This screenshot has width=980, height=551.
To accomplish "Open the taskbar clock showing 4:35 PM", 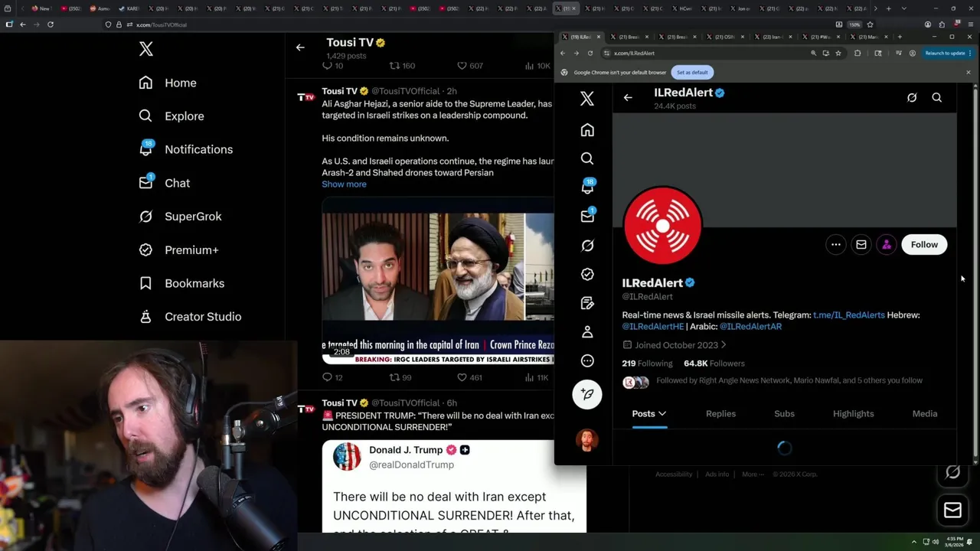I will pyautogui.click(x=954, y=542).
